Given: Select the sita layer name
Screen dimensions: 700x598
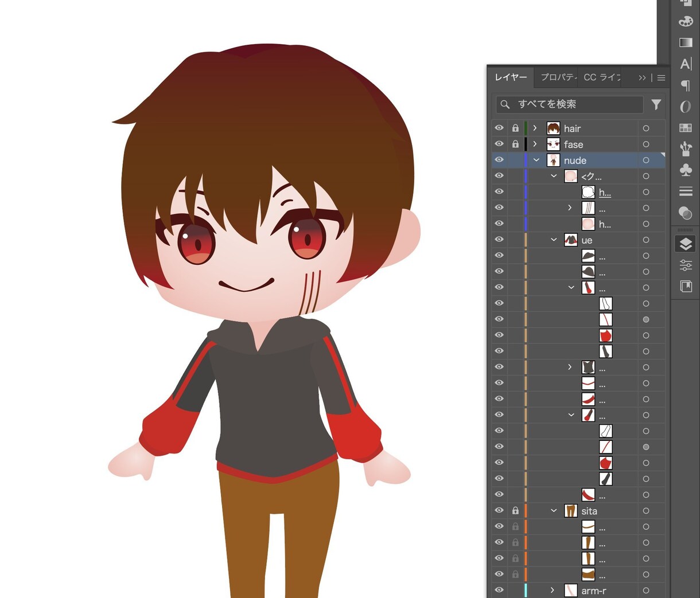Looking at the screenshot, I should 589,511.
